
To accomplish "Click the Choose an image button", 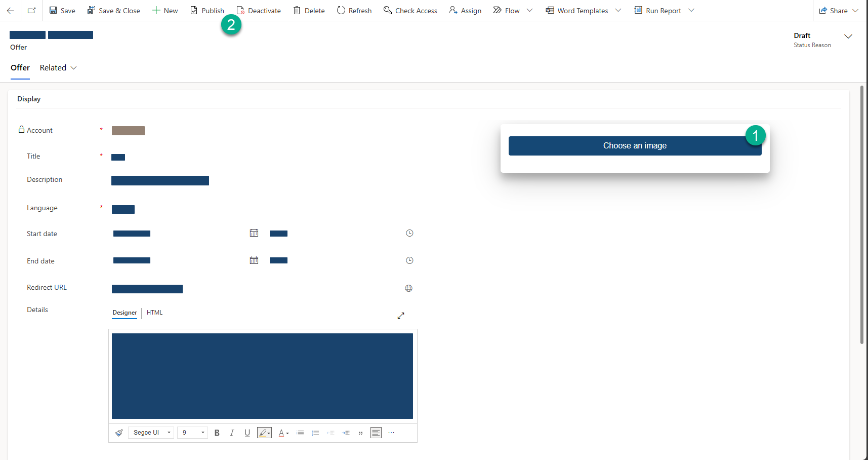I will coord(635,146).
